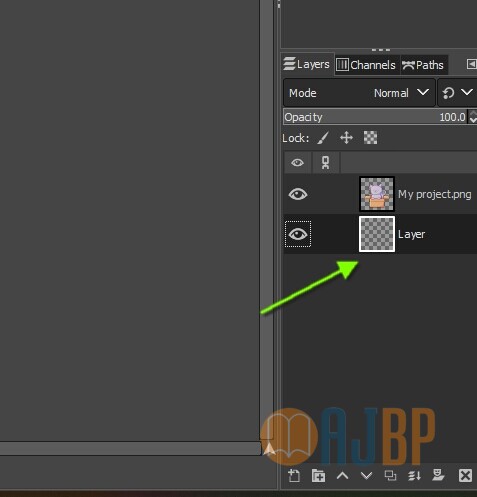Delete the selected layer icon
The width and height of the screenshot is (477, 497).
point(465,476)
